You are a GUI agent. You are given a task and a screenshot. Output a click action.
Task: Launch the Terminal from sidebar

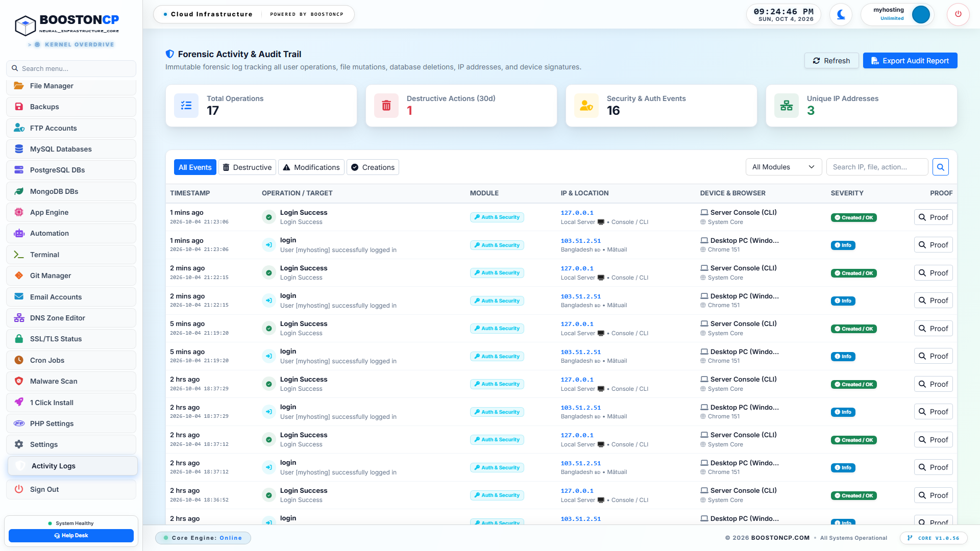pos(71,255)
